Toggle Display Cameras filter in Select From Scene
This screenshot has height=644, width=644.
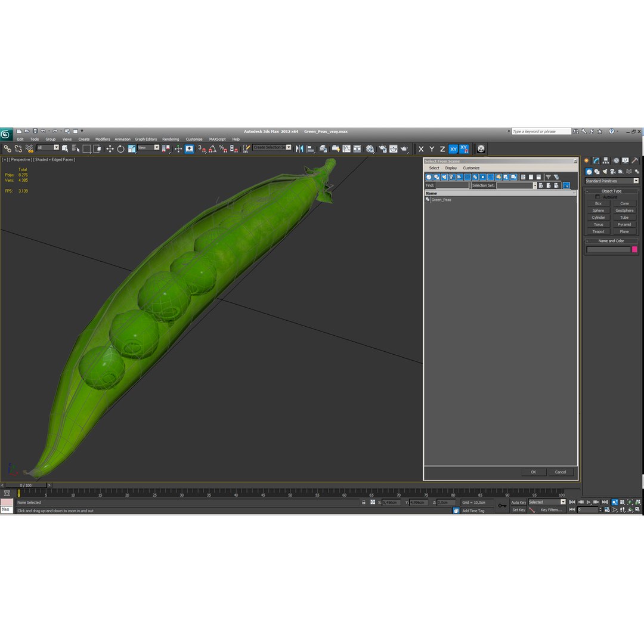(x=452, y=177)
